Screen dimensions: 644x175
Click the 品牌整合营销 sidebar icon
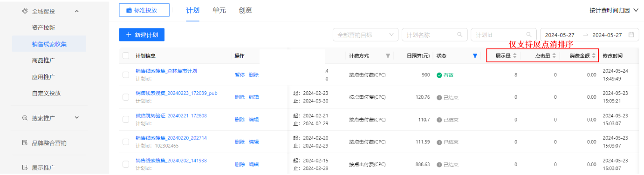pos(25,142)
